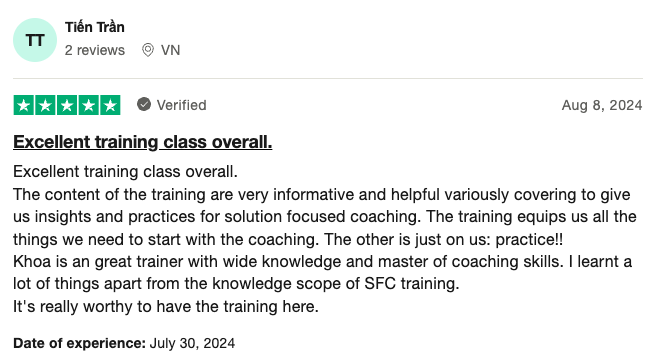The width and height of the screenshot is (655, 362).
Task: Click the '2 reviews' count text
Action: tap(95, 50)
